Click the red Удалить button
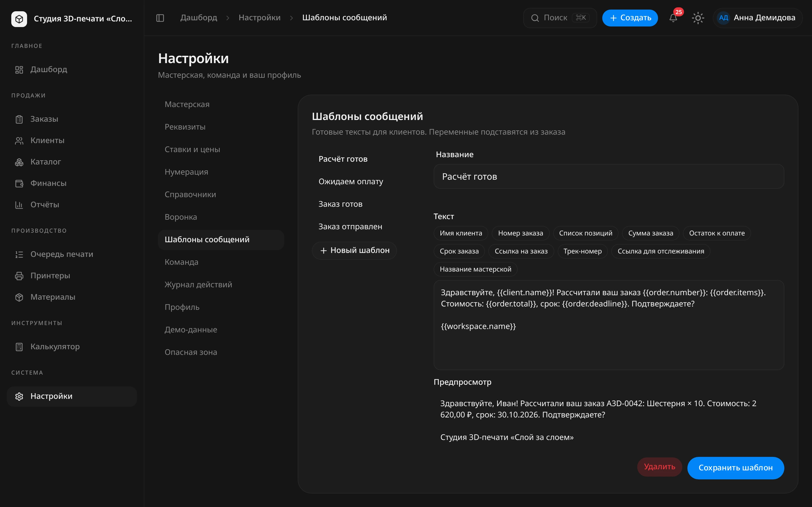This screenshot has height=507, width=812. [659, 467]
